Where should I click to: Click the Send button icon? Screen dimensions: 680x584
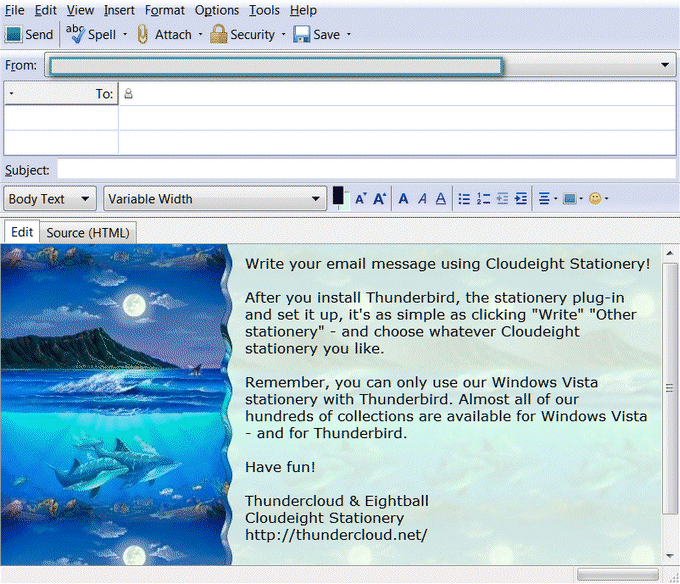point(13,34)
